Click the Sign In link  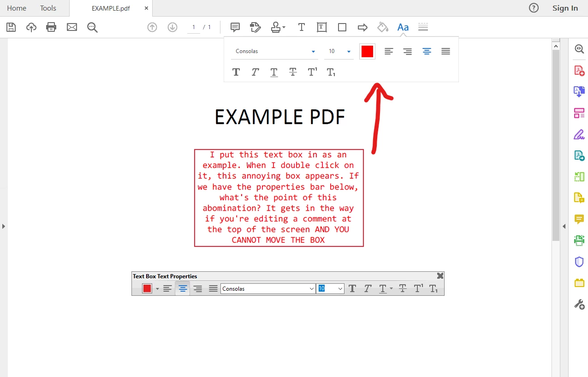click(565, 8)
